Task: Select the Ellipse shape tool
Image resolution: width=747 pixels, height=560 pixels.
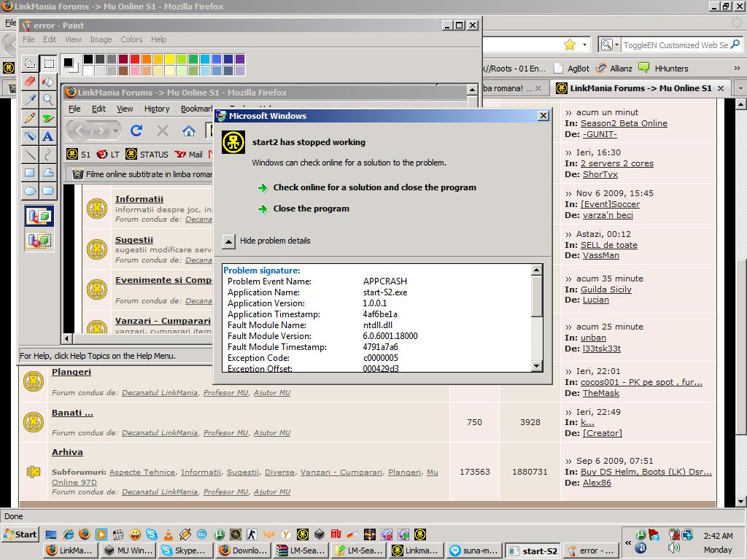Action: coord(29,191)
